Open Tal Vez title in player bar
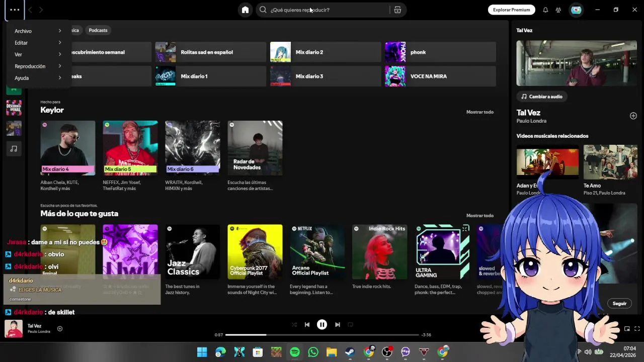Image resolution: width=644 pixels, height=362 pixels. tap(34, 326)
